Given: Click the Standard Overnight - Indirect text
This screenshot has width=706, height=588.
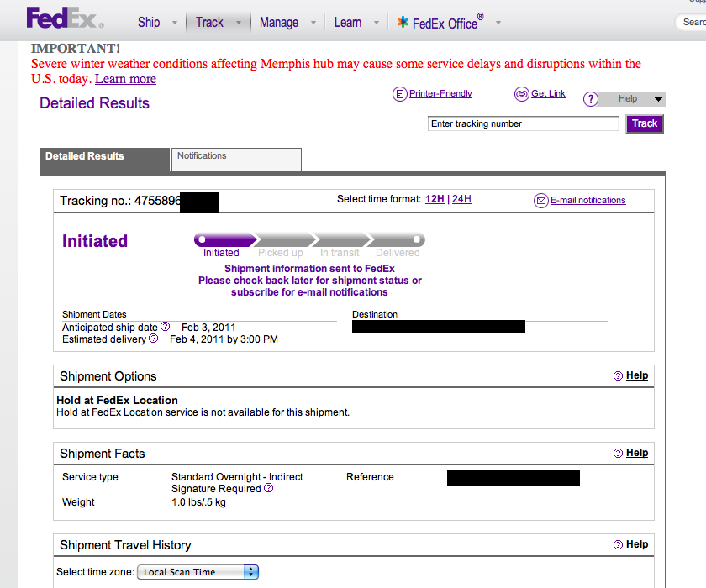Looking at the screenshot, I should click(237, 477).
